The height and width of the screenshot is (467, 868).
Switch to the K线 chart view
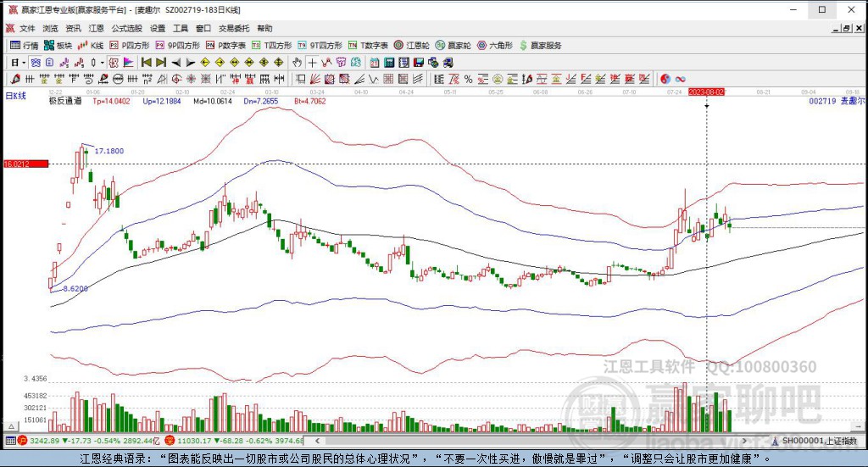point(91,46)
